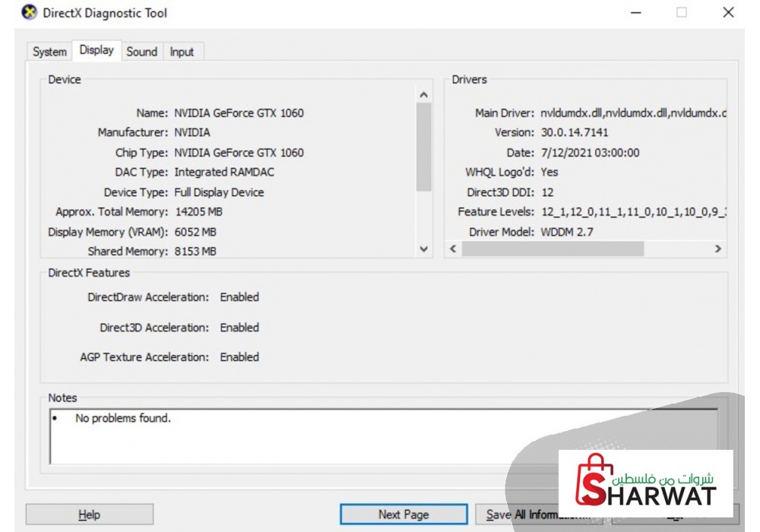Click the Device panel scroll down arrow

[x=424, y=249]
